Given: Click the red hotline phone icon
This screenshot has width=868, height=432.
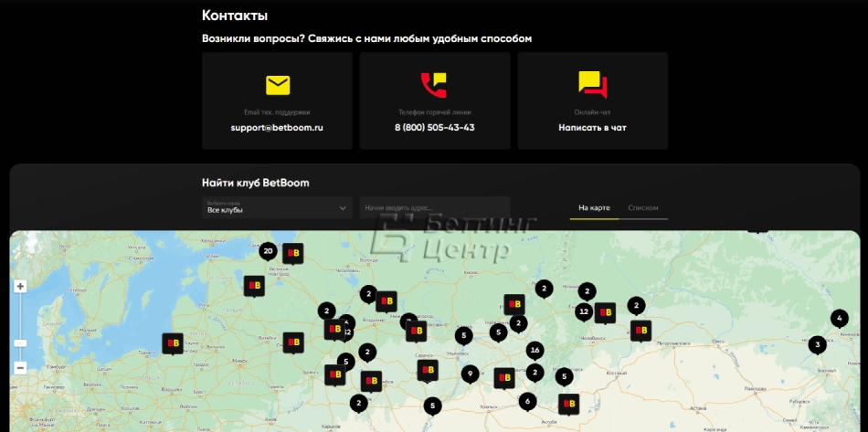Looking at the screenshot, I should tap(434, 85).
